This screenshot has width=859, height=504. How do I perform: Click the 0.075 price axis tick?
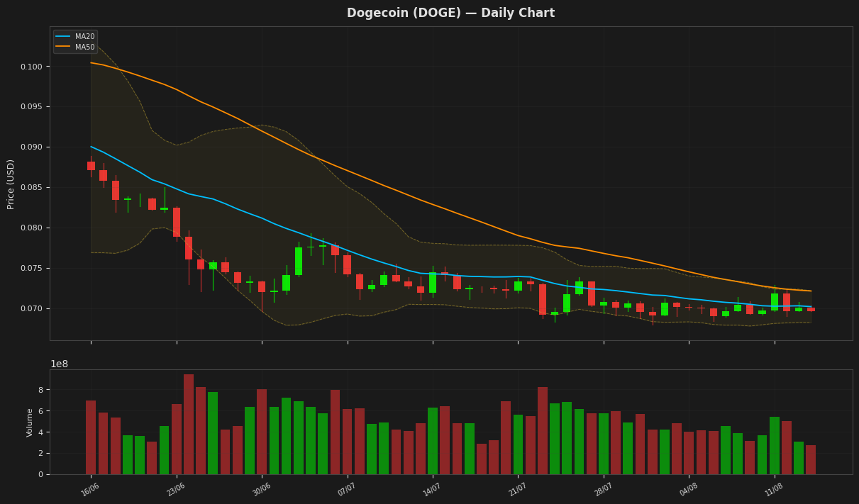31,269
